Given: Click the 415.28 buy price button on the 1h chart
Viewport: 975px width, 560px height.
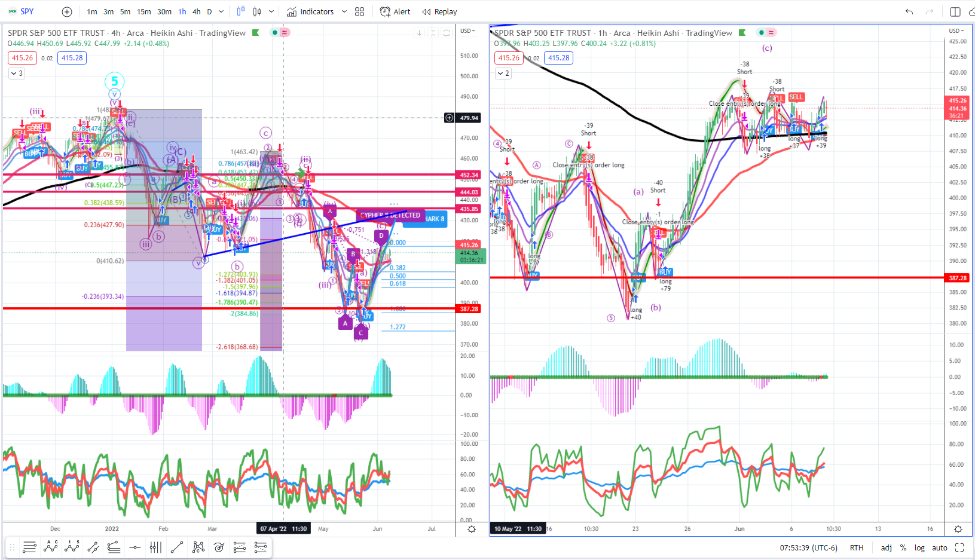Looking at the screenshot, I should point(558,58).
